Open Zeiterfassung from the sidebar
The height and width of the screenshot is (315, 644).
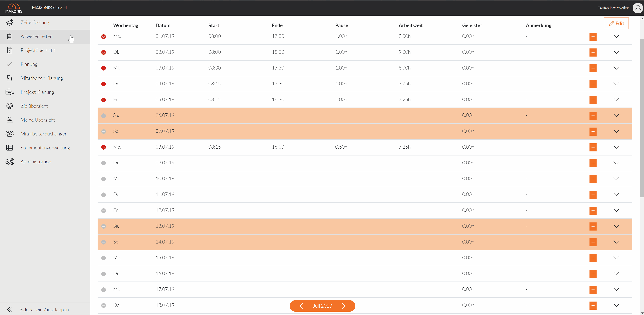click(x=45, y=23)
